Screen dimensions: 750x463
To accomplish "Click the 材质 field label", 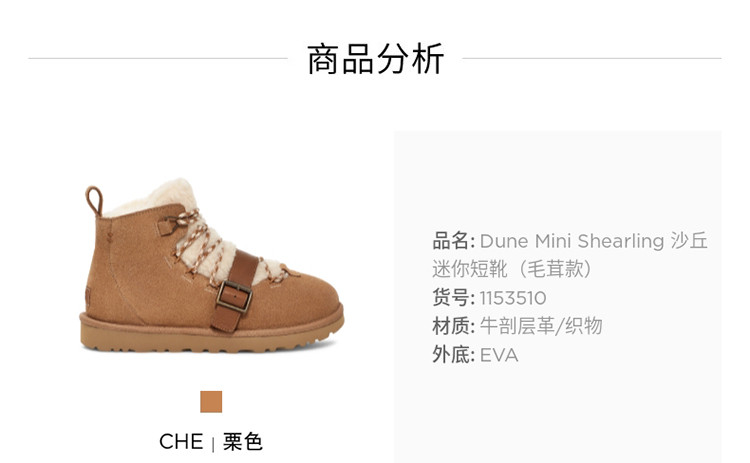I will click(x=453, y=326).
